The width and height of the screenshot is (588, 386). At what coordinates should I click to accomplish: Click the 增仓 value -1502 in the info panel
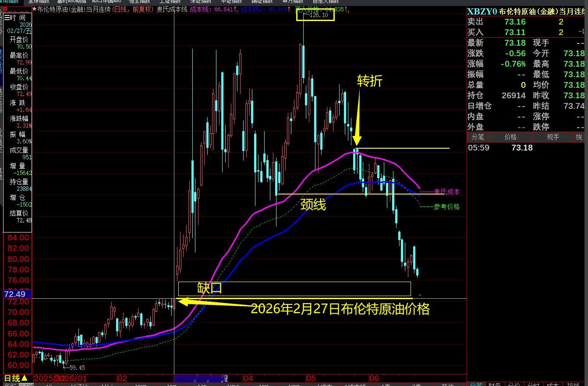(x=24, y=204)
